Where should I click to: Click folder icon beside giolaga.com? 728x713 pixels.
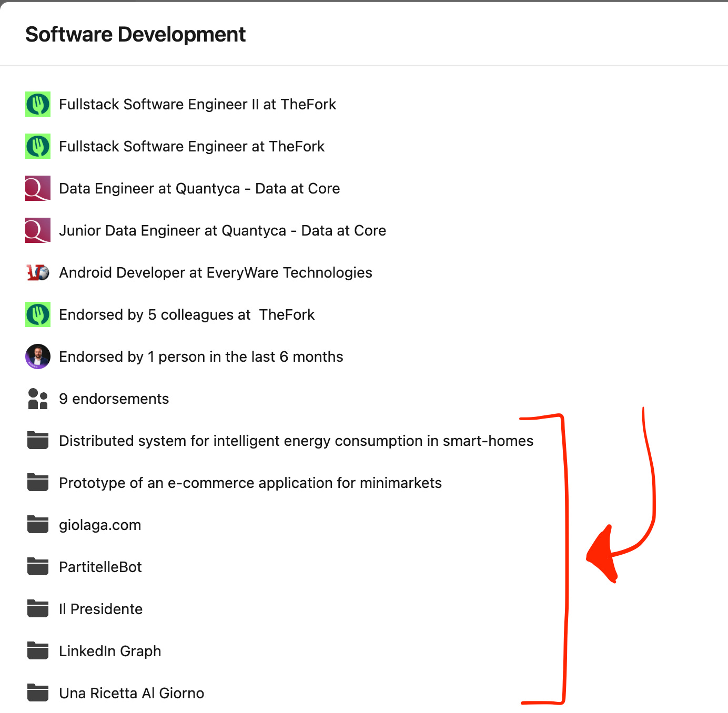[38, 525]
